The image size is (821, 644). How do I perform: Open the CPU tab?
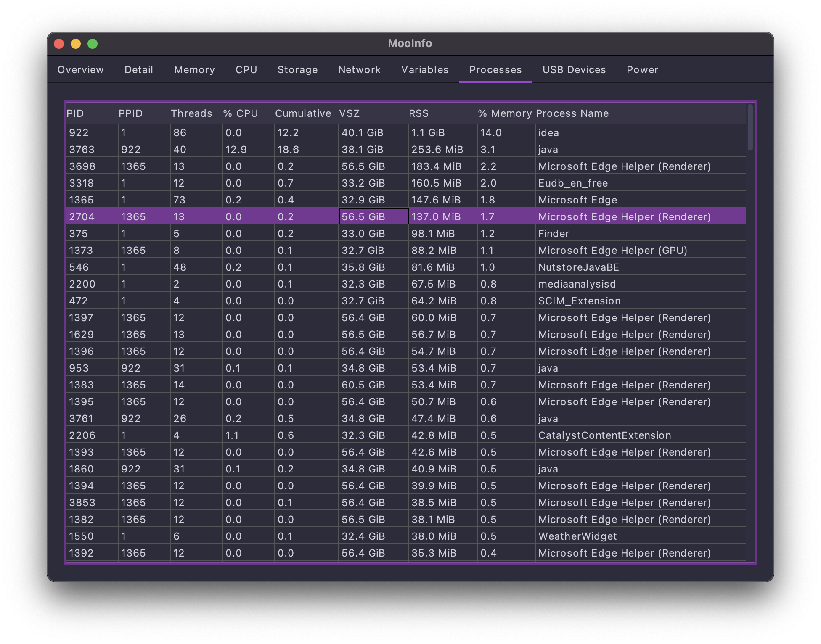pos(246,70)
